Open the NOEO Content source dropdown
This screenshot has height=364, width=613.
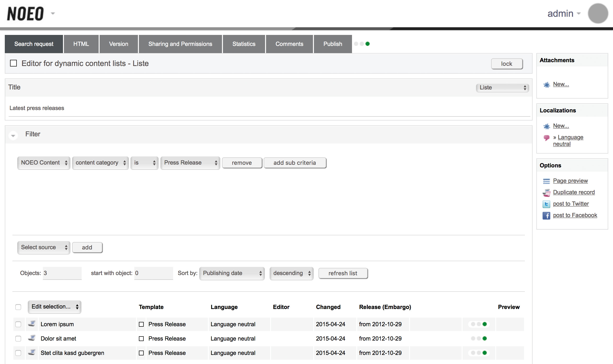pyautogui.click(x=44, y=163)
